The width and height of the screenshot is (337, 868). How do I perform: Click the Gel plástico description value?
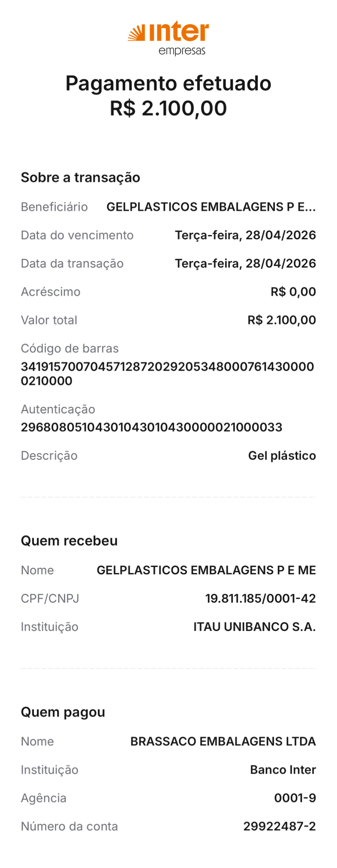(x=282, y=456)
